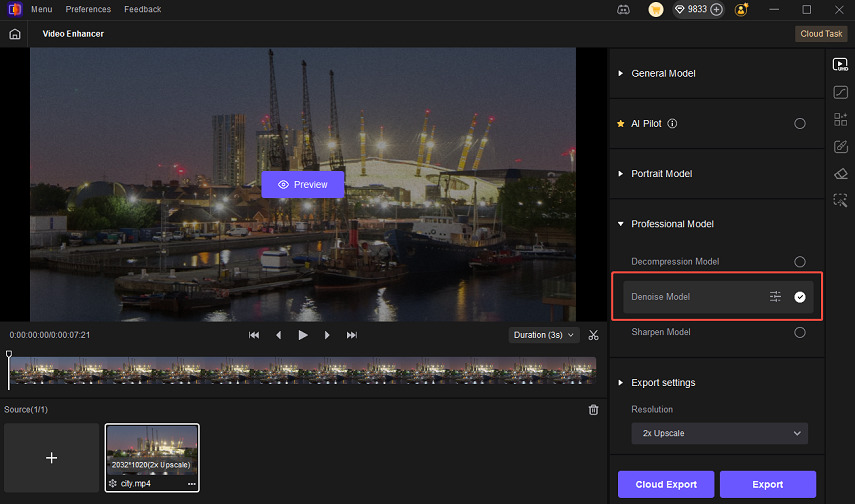
Task: Select the eraser sidebar tool
Action: click(x=840, y=173)
